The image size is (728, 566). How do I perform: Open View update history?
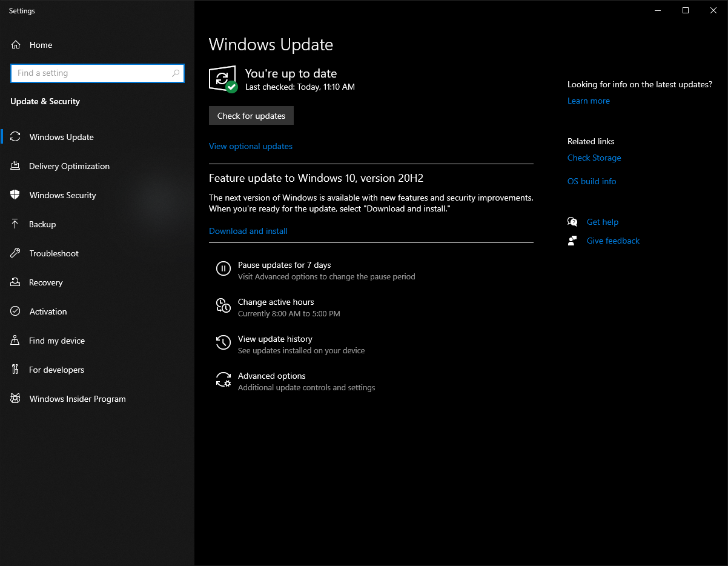pyautogui.click(x=275, y=339)
